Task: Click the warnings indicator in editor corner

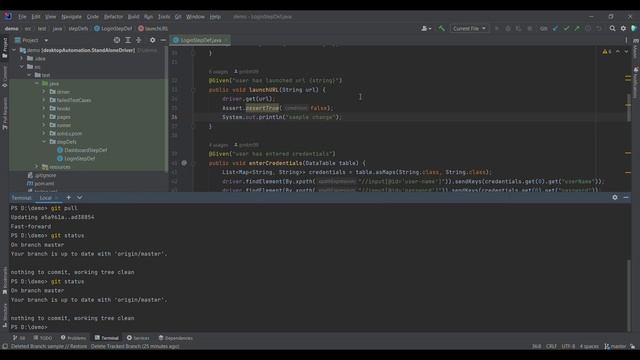Action: click(607, 52)
